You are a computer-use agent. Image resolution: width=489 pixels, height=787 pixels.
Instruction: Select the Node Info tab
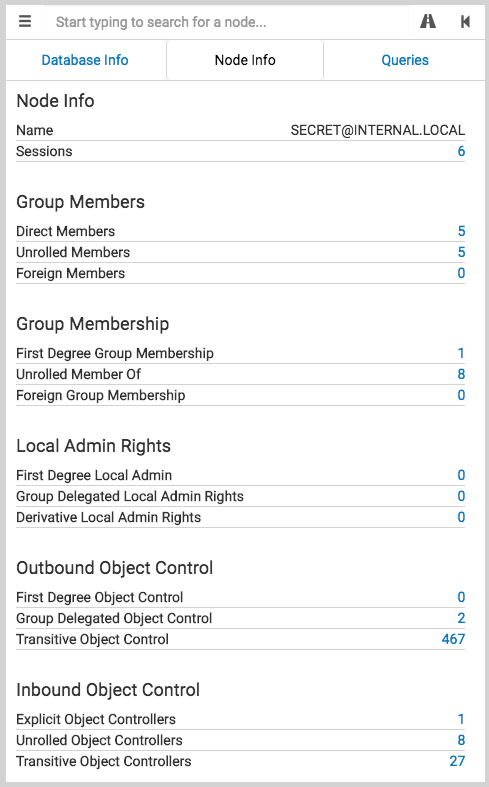point(245,60)
